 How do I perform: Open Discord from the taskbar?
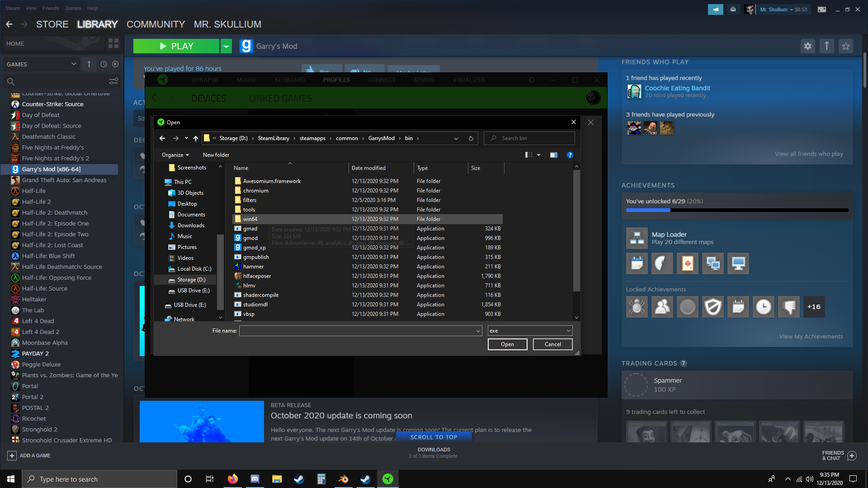(x=255, y=479)
